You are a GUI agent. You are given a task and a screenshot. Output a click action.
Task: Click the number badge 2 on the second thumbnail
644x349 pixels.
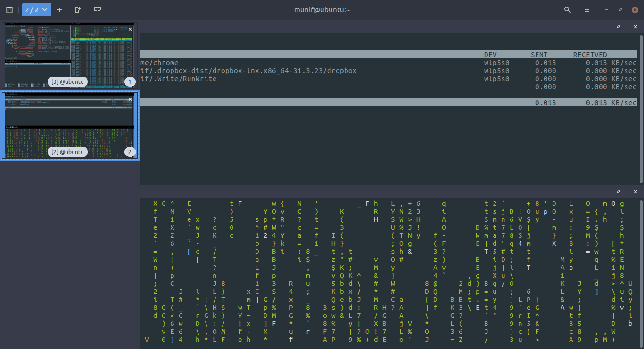click(x=130, y=152)
